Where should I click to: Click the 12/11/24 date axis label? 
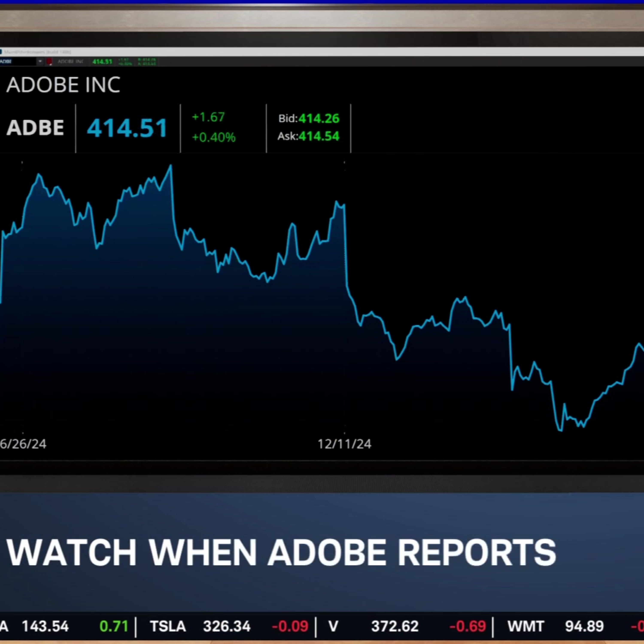click(344, 444)
